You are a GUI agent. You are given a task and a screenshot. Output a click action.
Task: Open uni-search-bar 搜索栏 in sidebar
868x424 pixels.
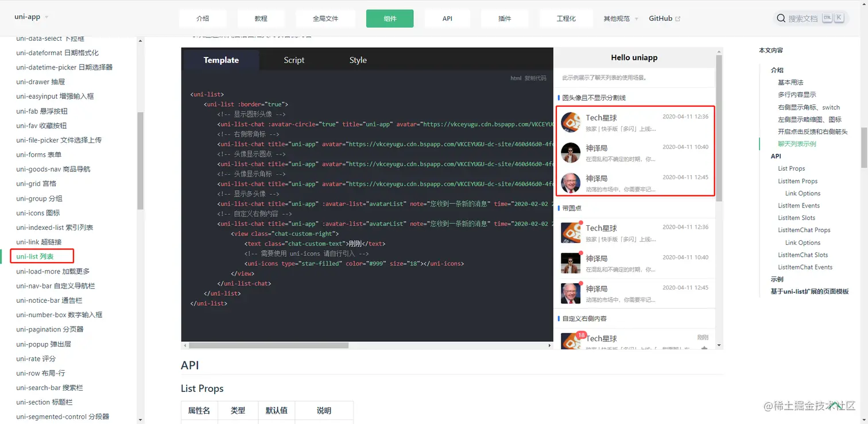point(50,388)
